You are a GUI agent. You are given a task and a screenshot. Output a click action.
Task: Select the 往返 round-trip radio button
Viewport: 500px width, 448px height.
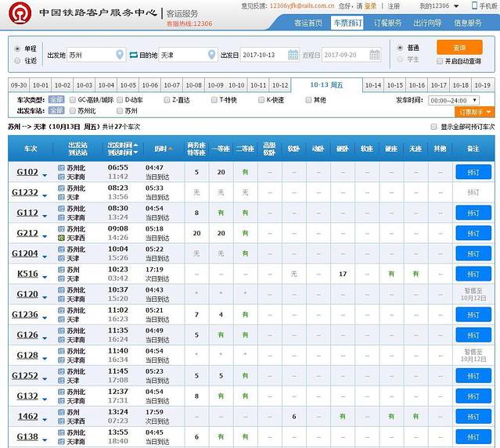click(18, 60)
